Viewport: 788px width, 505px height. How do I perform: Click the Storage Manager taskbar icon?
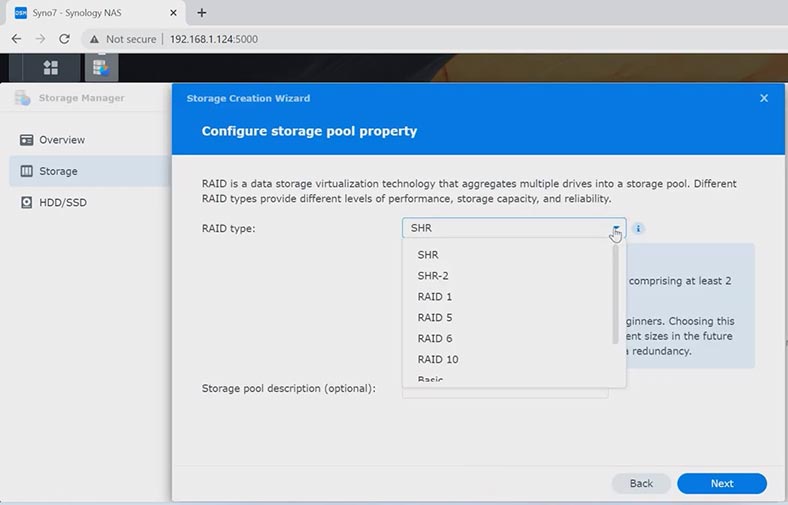click(102, 67)
